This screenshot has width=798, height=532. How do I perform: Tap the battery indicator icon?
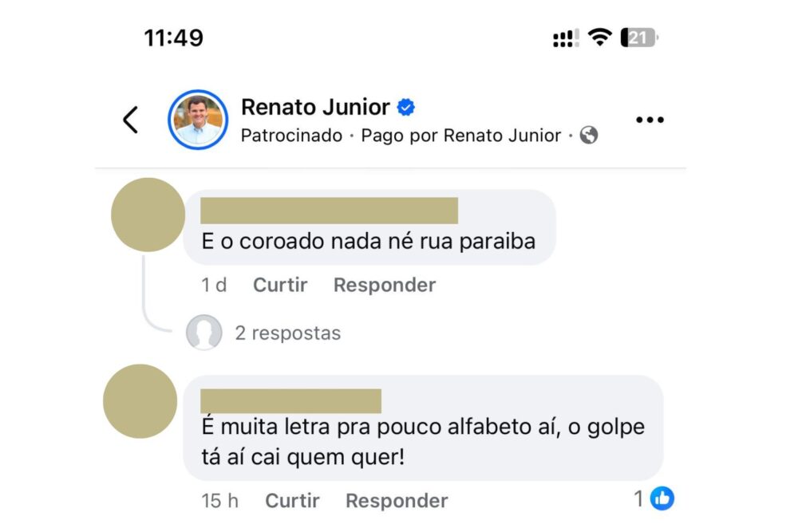tap(639, 37)
